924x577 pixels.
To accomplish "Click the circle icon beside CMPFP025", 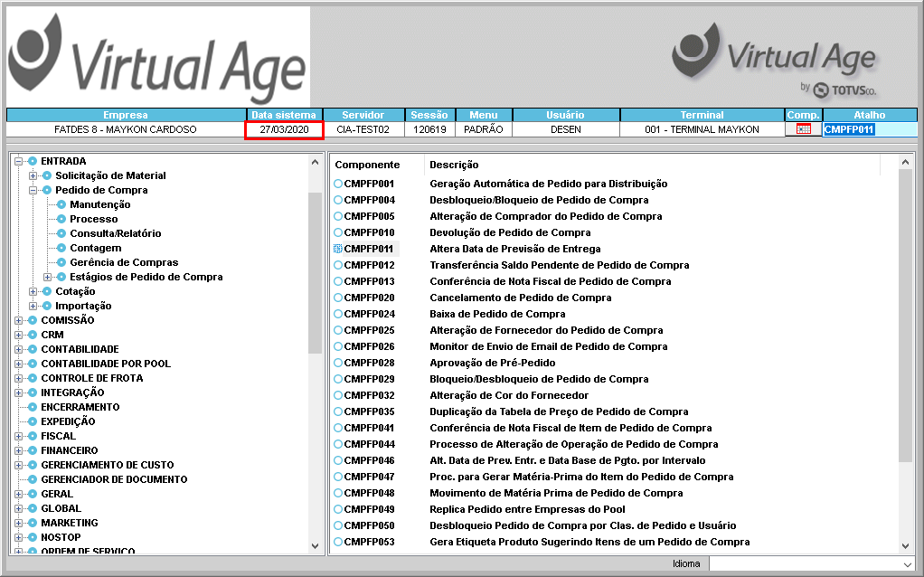I will [x=338, y=330].
